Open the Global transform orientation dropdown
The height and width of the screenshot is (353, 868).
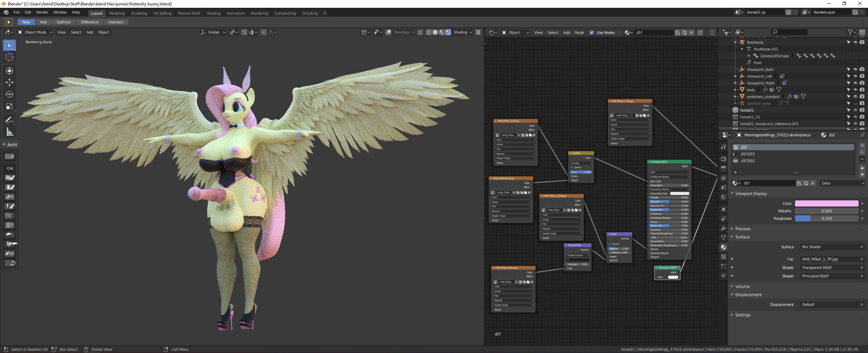pyautogui.click(x=213, y=32)
